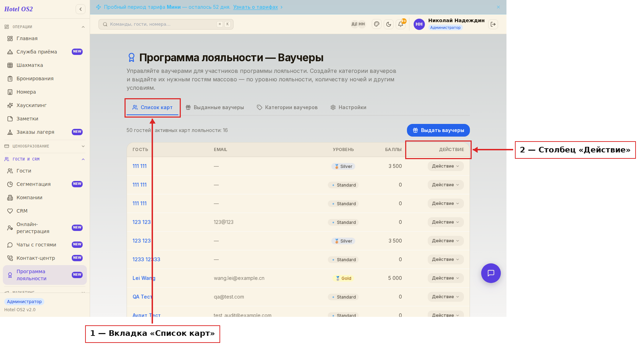Screen dimensions: 644x351
Task: Open Номера in the sidebar
Action: click(45, 92)
